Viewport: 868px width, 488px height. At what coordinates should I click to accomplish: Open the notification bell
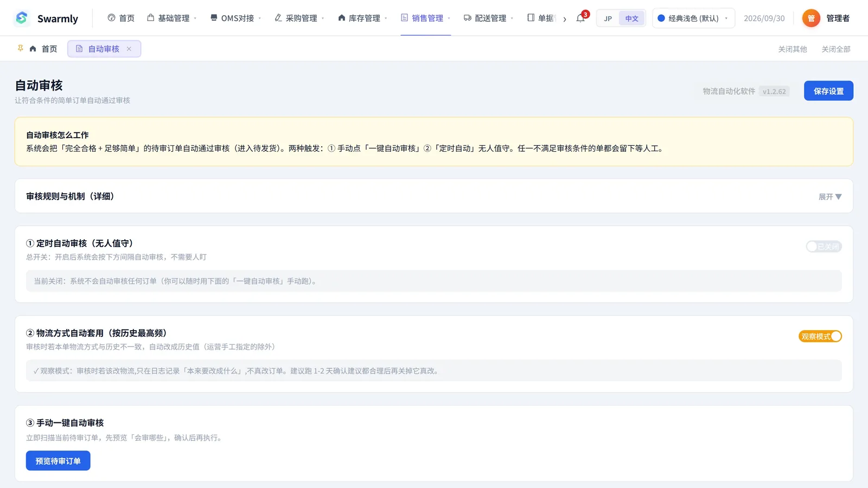pyautogui.click(x=580, y=18)
